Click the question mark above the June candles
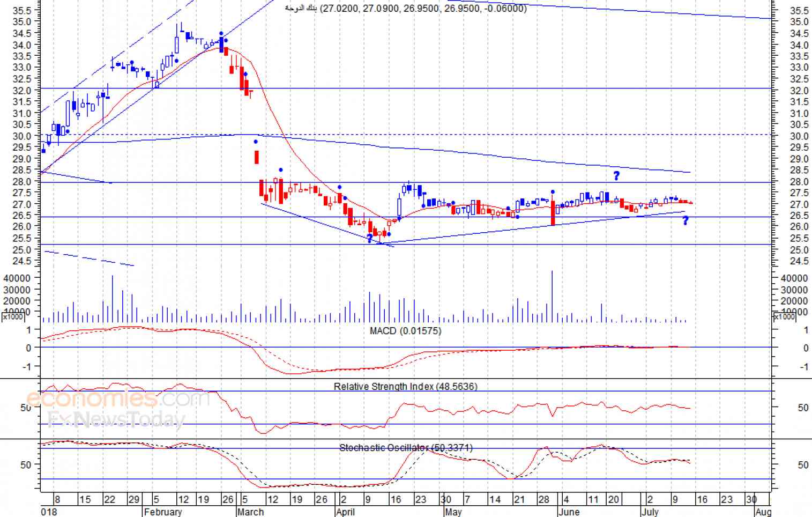This screenshot has width=812, height=517. pos(616,176)
